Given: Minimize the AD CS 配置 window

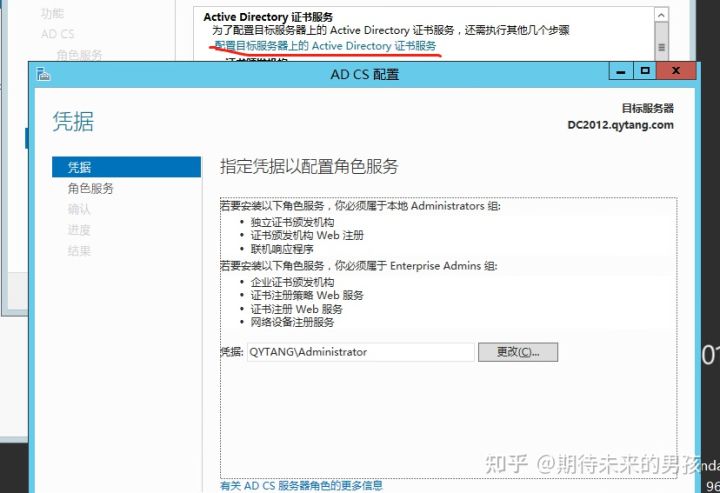Looking at the screenshot, I should [621, 71].
